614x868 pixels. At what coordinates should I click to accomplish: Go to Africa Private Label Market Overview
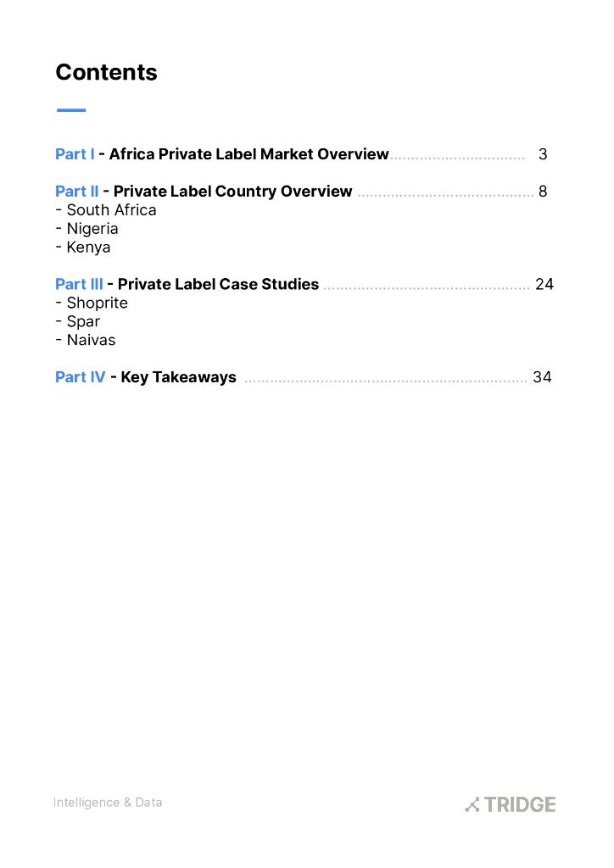pos(248,154)
